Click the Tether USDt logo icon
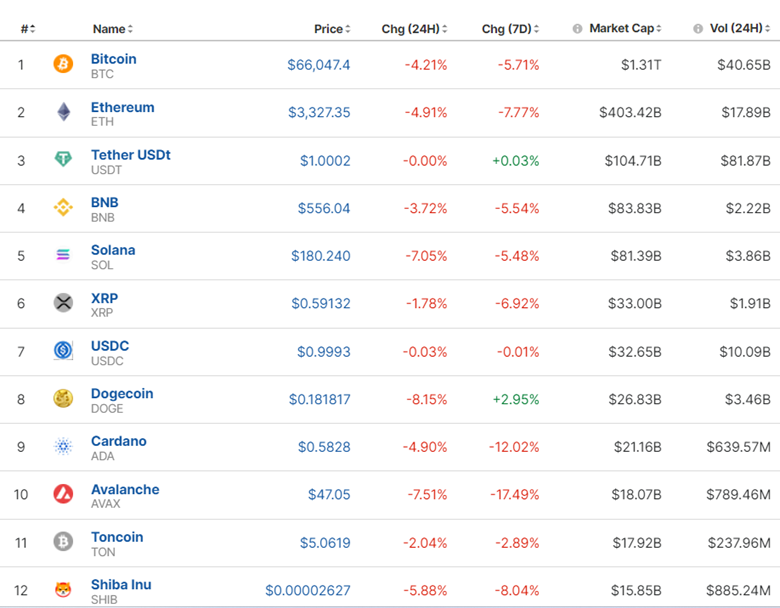 tap(63, 160)
